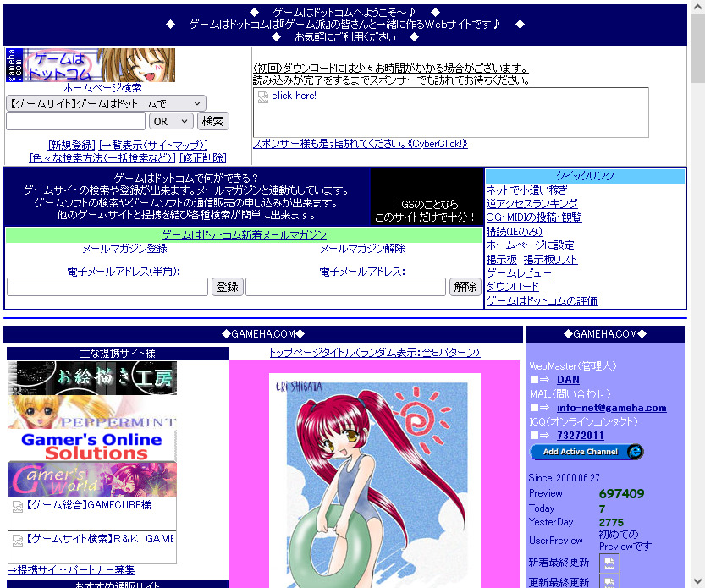Open the ICQ number 73272011 link
The image size is (705, 588).
pyautogui.click(x=580, y=436)
